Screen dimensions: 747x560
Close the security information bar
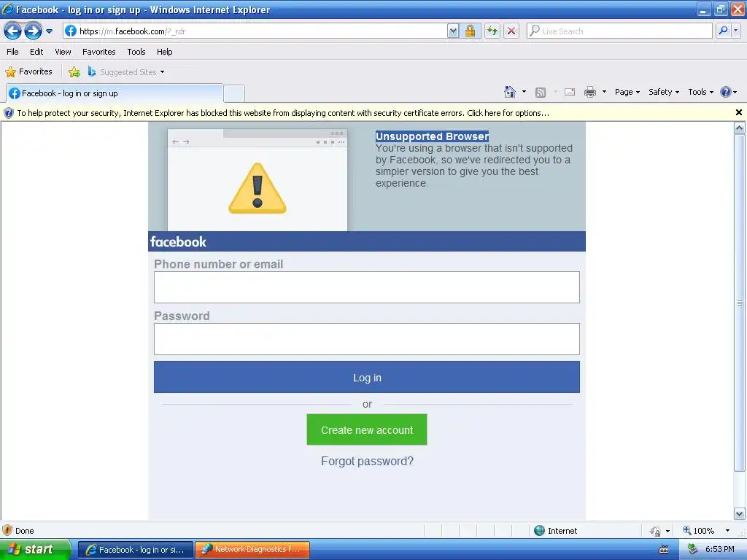(739, 112)
